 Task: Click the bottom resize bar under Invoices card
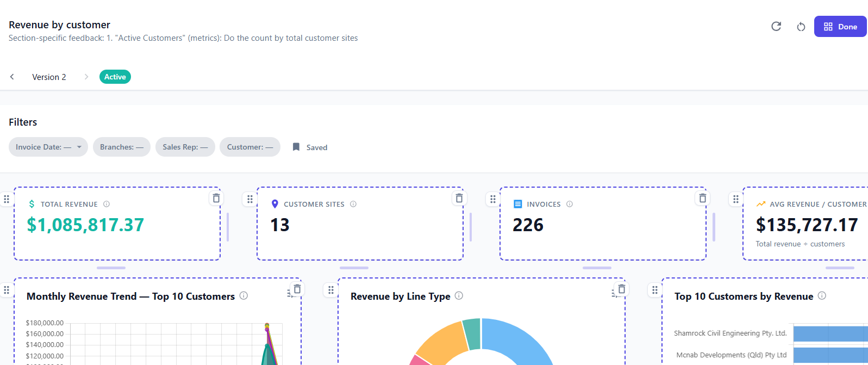[597, 268]
